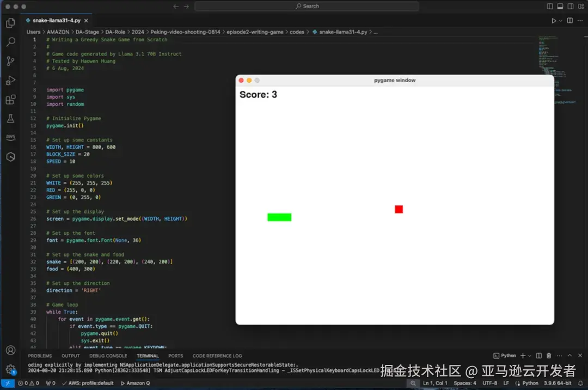588x390 pixels.
Task: Open the Spaces: 4 indentation selector
Action: (464, 383)
